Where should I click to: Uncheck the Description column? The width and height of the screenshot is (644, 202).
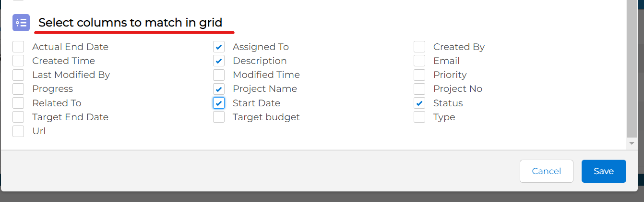tap(219, 61)
